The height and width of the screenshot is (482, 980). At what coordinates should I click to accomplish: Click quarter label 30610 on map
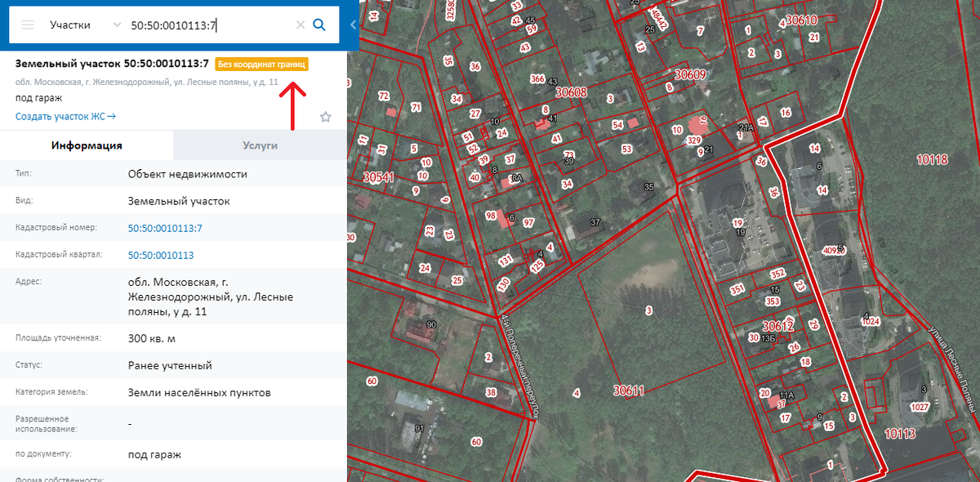click(x=801, y=20)
